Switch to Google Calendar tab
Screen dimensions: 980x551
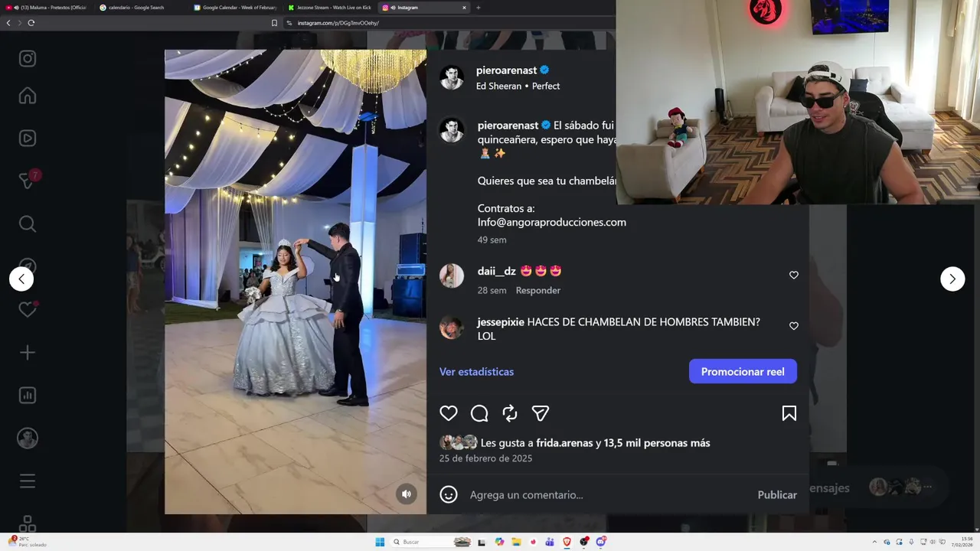pos(234,8)
